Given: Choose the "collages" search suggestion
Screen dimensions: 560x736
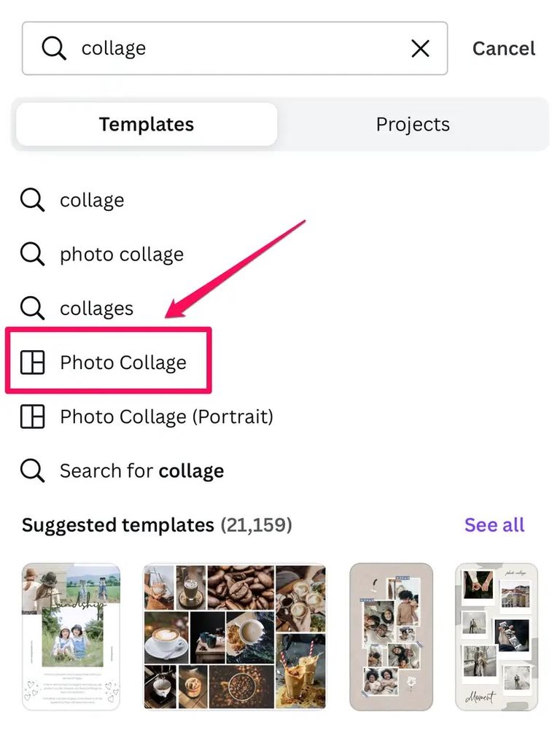Looking at the screenshot, I should (x=96, y=308).
